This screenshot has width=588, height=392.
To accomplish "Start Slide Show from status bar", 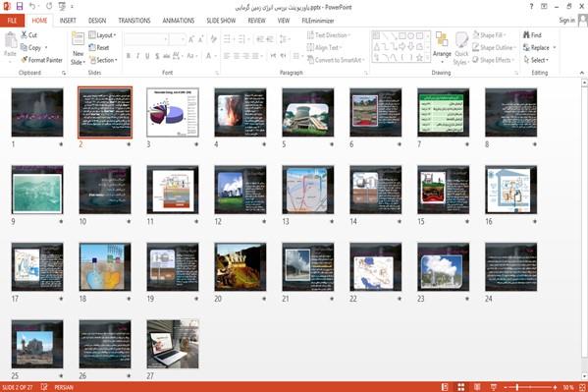I will 494,387.
